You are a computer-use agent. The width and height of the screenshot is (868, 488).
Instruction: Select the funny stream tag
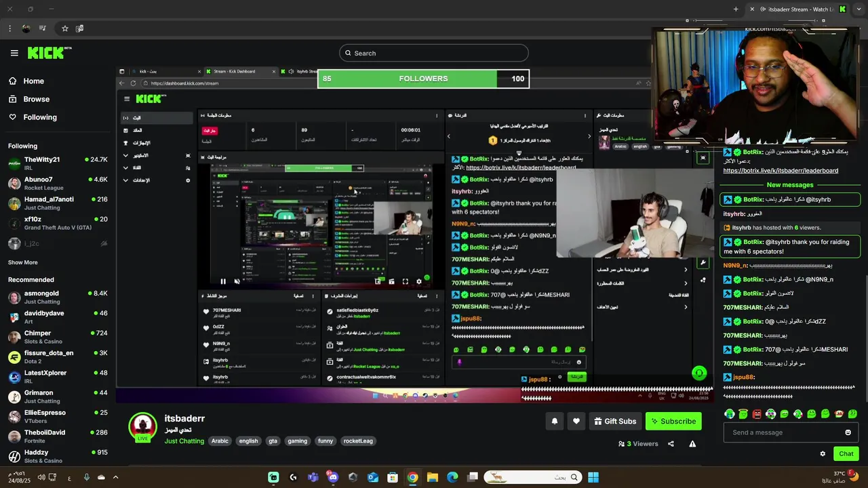click(325, 441)
